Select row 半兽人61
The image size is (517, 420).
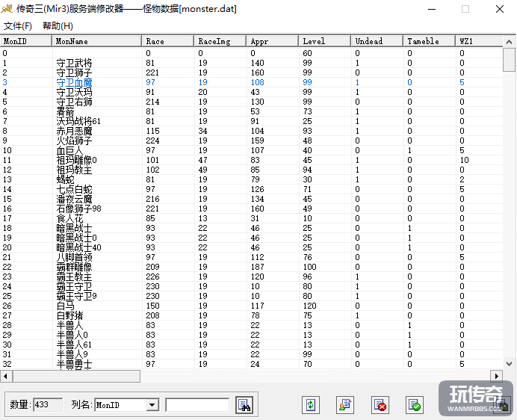tap(251, 345)
